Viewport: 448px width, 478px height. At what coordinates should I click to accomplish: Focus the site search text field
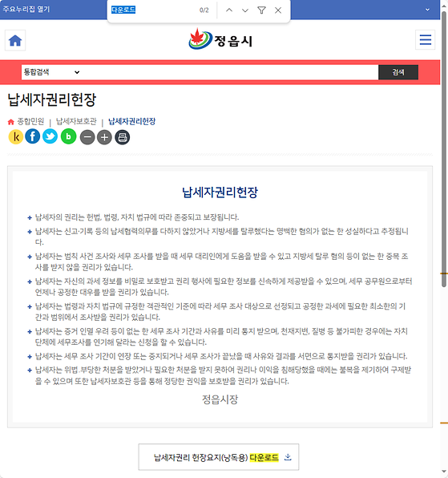pos(230,72)
